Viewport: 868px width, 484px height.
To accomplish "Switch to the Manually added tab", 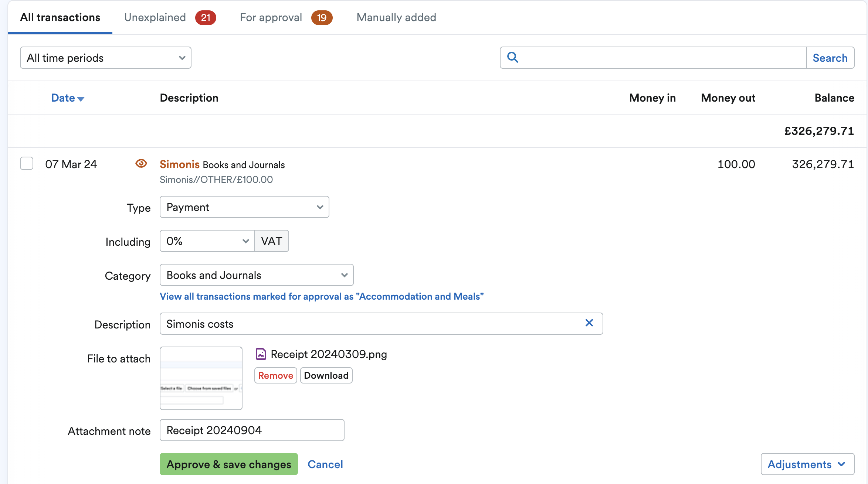I will 396,17.
